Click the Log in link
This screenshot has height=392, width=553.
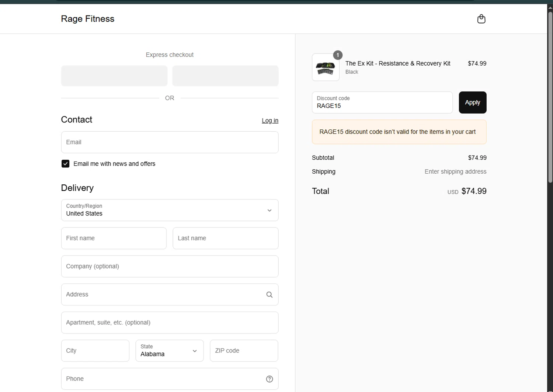pyautogui.click(x=270, y=121)
